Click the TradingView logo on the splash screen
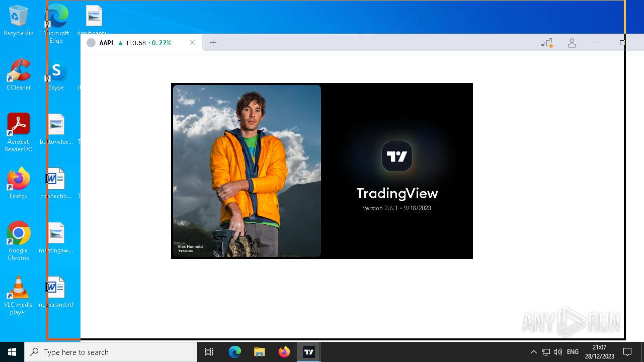Viewport: 644px width, 362px height. pos(397,156)
